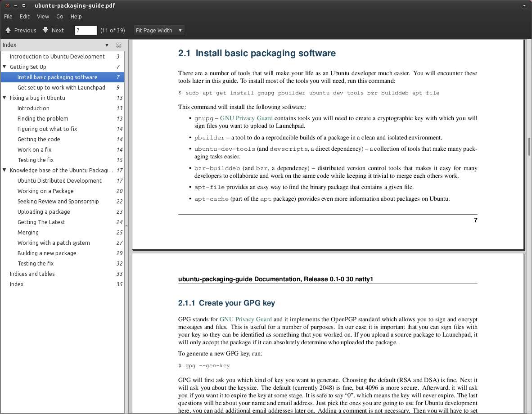
Task: Click the 2.1 Install basic packaging software heading
Action: pyautogui.click(x=257, y=53)
